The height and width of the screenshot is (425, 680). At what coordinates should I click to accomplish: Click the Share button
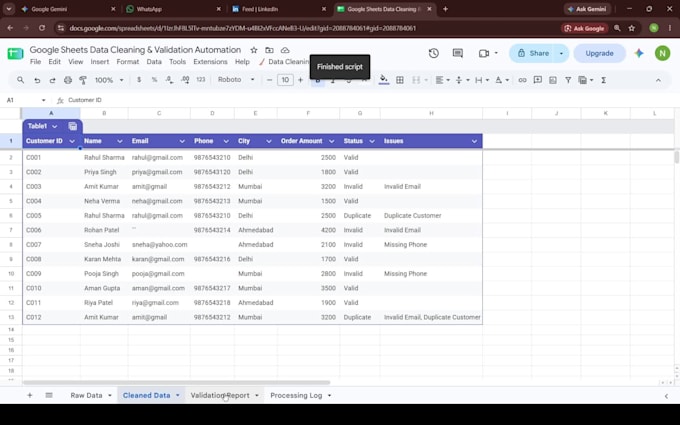533,53
